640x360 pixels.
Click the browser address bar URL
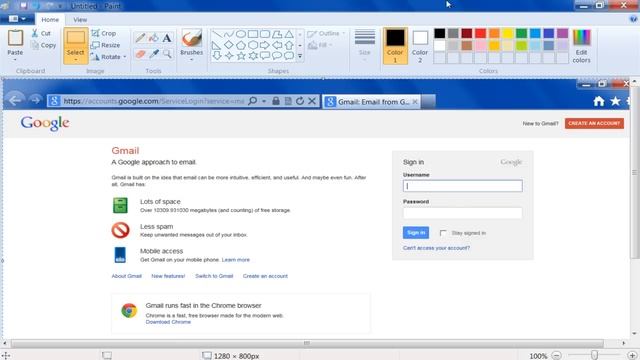pos(154,101)
